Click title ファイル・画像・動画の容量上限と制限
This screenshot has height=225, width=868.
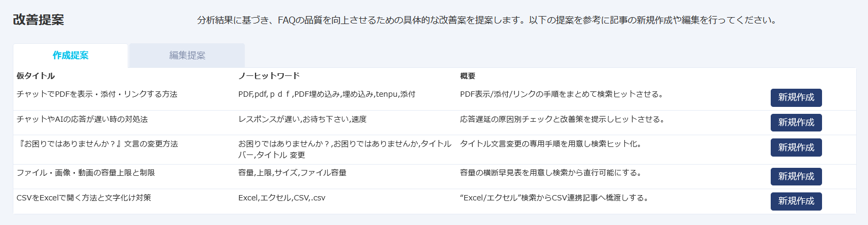86,173
